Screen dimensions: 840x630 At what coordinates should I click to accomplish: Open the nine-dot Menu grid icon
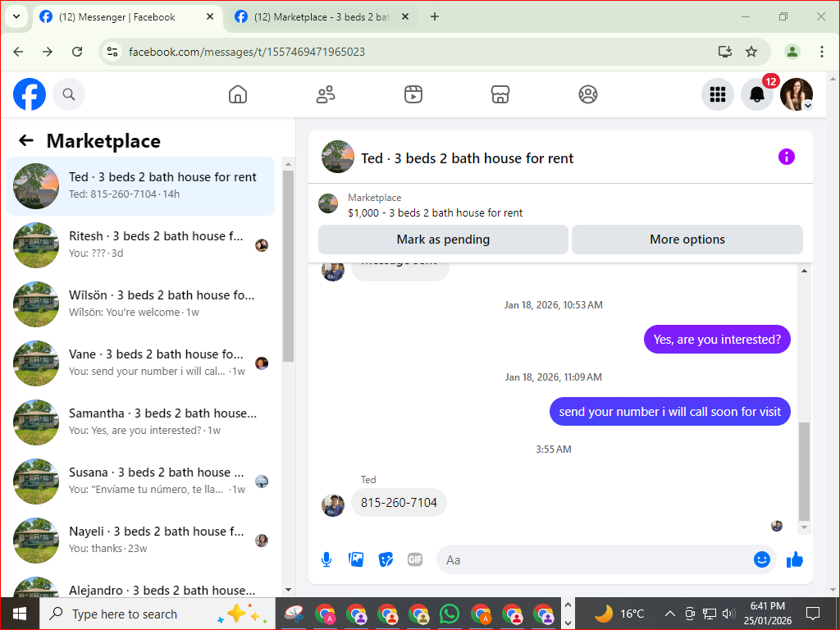point(717,94)
